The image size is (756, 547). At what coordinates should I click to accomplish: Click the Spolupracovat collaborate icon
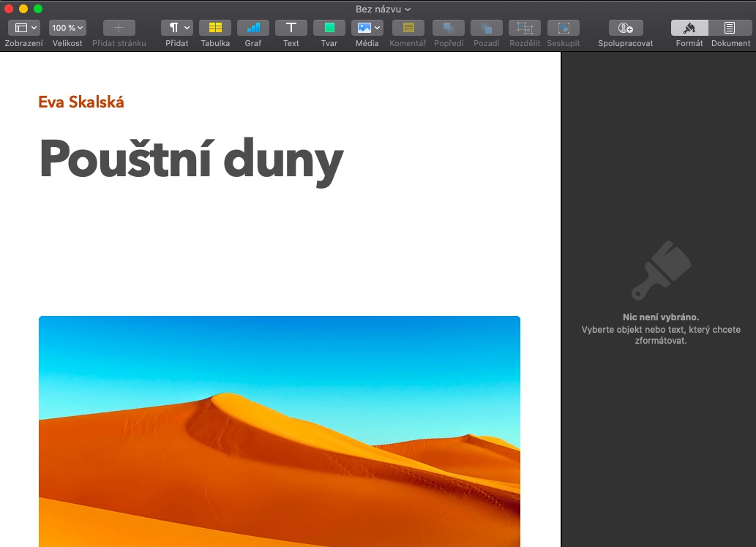pos(625,28)
